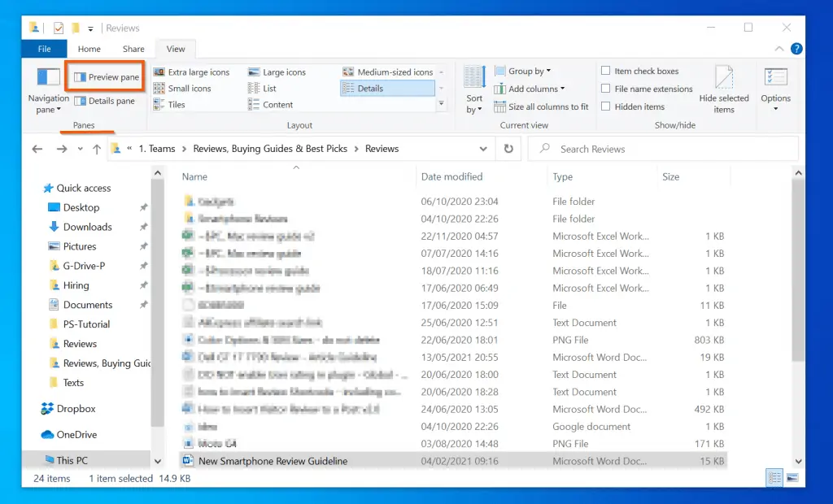Click the Search Reviews field
This screenshot has width=833, height=504.
[663, 150]
